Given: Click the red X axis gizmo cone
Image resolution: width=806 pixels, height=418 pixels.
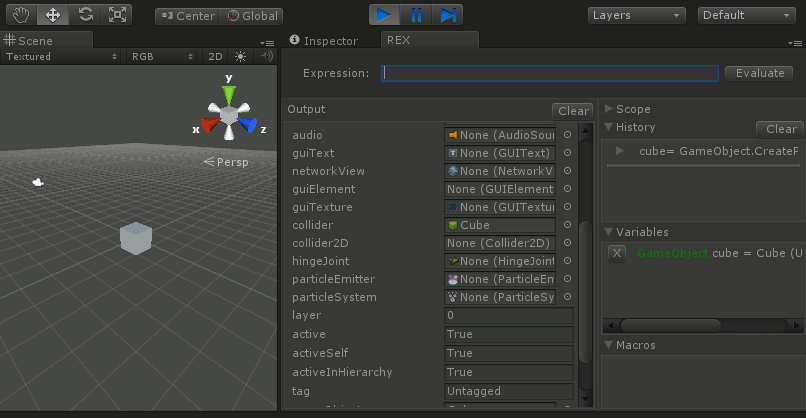Looking at the screenshot, I should [x=210, y=125].
